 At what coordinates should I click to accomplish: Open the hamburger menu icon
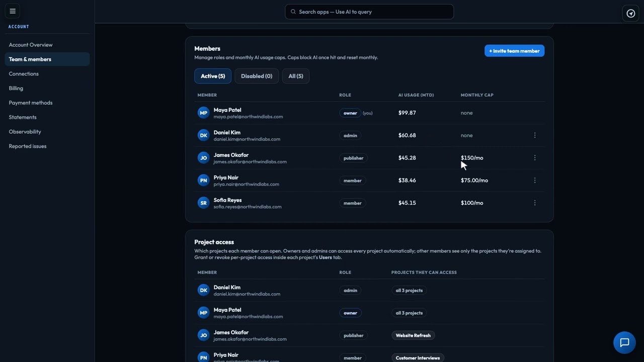point(13,11)
